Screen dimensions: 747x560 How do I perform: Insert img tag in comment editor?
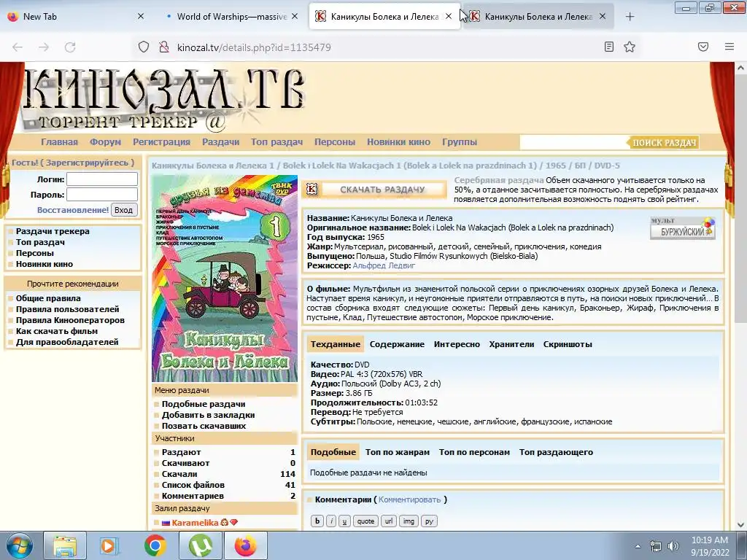point(409,521)
